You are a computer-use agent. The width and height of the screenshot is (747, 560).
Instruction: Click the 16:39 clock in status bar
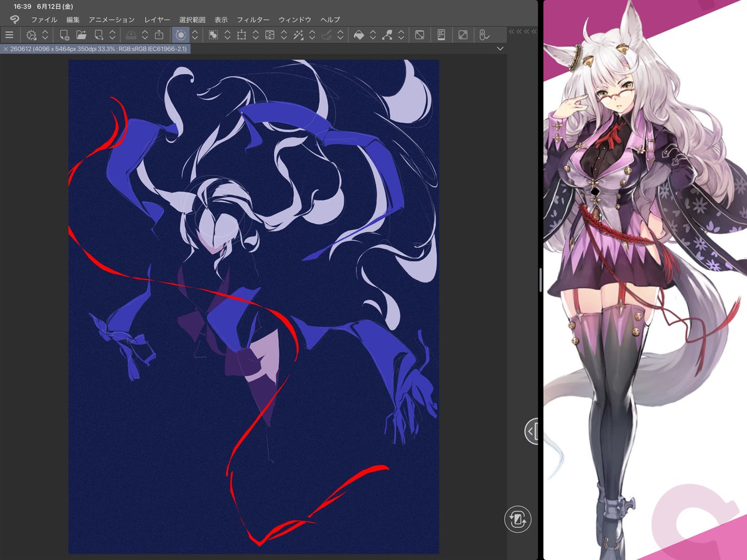tap(22, 6)
